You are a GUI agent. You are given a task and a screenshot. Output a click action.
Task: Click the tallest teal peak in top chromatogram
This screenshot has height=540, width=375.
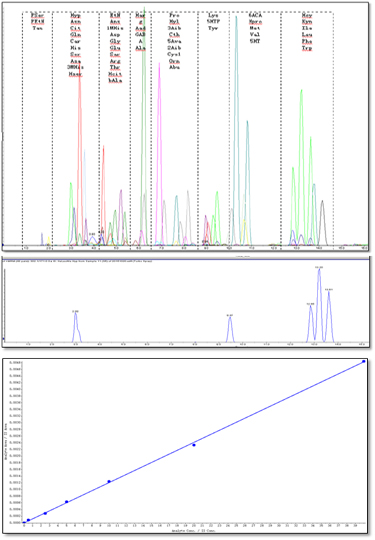click(236, 131)
